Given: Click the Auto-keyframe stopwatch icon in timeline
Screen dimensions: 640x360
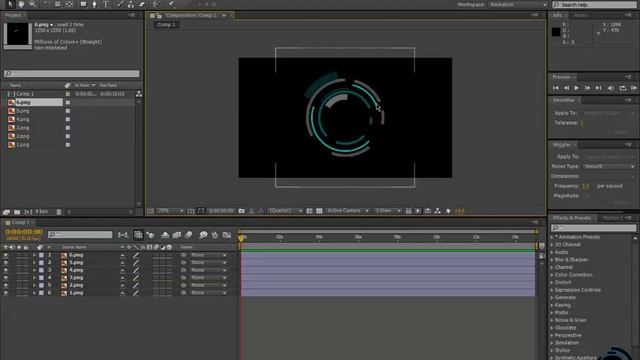Looking at the screenshot, I should tap(215, 235).
